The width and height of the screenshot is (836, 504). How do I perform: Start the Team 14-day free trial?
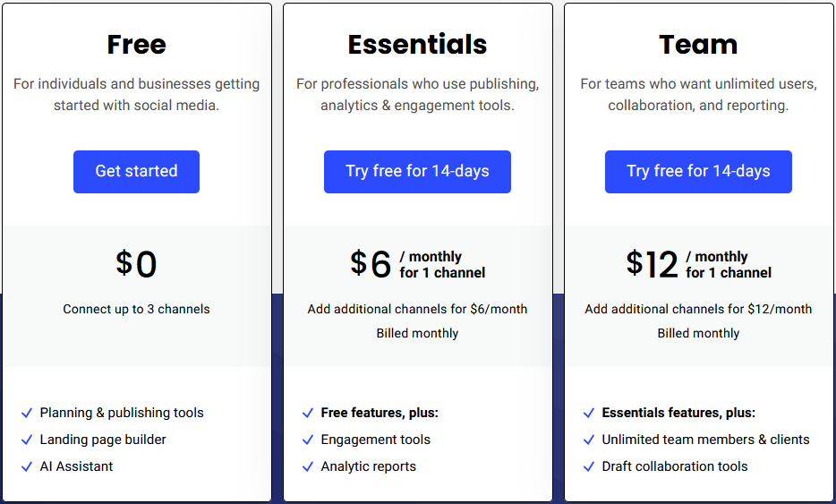[698, 172]
